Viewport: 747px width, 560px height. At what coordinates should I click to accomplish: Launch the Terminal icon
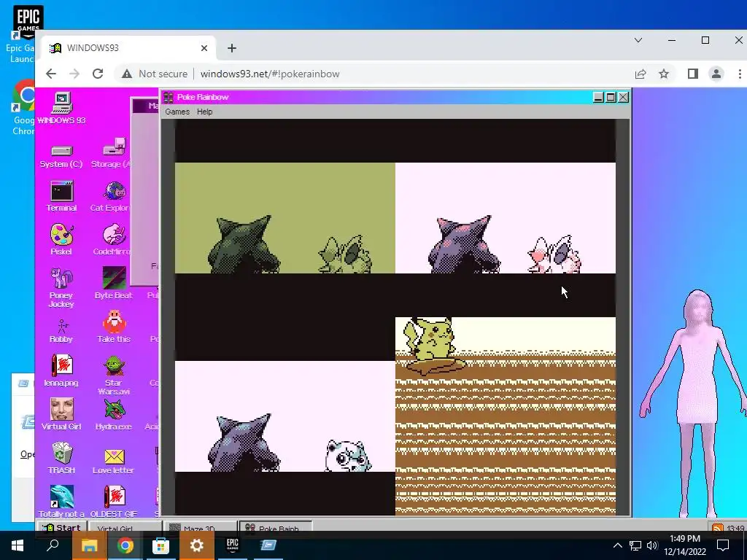tap(61, 195)
